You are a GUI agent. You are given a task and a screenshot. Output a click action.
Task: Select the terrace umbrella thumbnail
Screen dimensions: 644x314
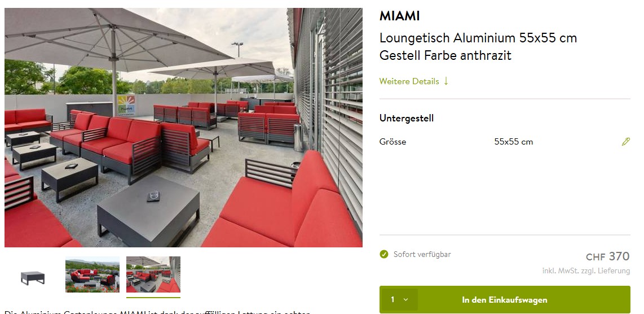click(x=153, y=274)
